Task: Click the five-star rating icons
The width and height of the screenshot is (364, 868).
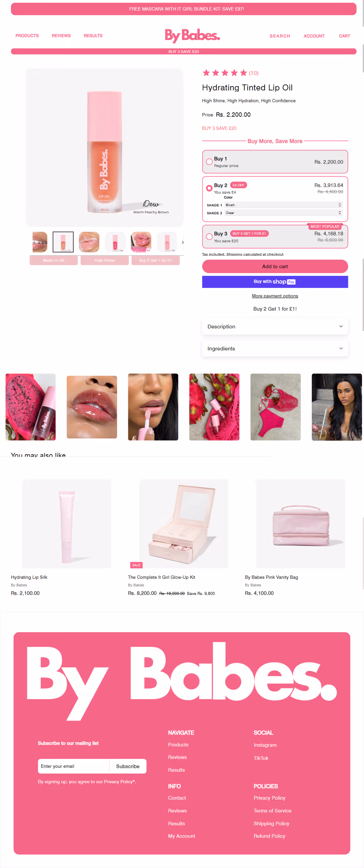Action: (225, 73)
